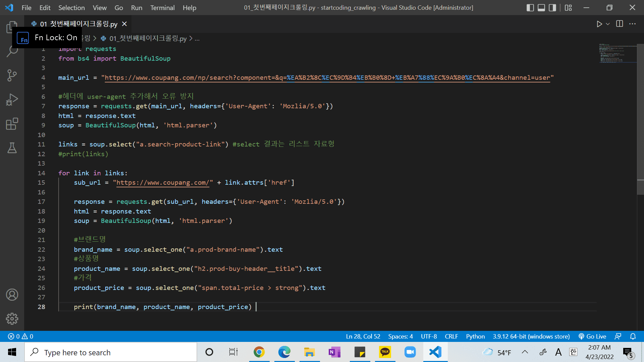The image size is (644, 362).
Task: Open Zoom in taskbar
Action: [x=410, y=352]
